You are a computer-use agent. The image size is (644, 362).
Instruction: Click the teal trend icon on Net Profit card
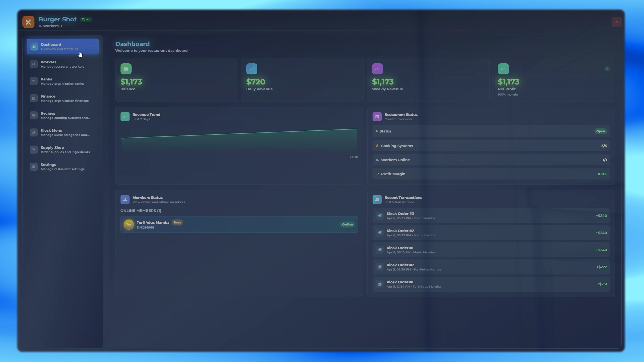click(503, 69)
